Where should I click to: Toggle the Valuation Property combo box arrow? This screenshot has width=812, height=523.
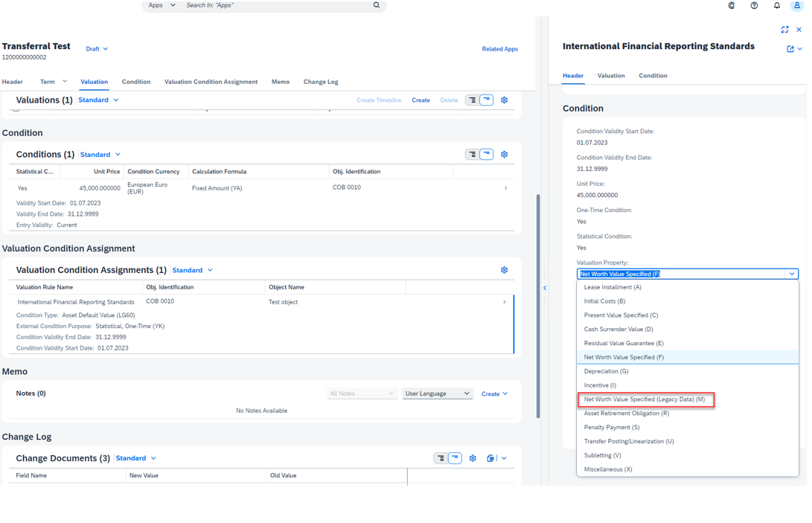792,274
